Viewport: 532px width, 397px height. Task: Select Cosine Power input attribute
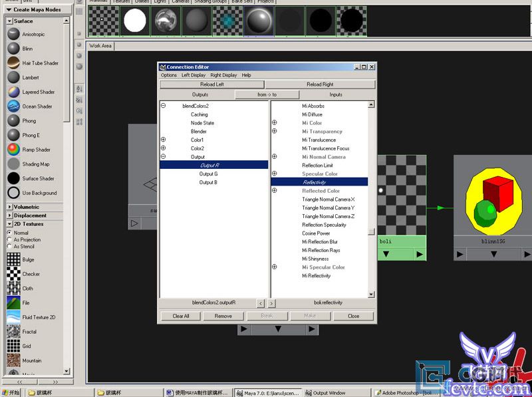point(317,233)
